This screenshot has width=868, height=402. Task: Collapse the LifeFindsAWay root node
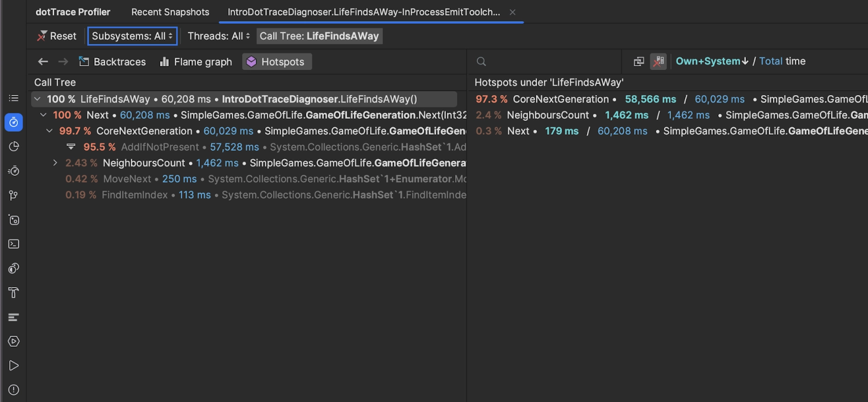tap(37, 99)
